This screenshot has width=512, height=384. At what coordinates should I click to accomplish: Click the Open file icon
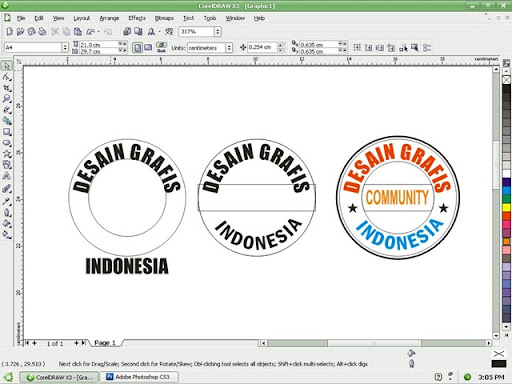tap(20, 31)
